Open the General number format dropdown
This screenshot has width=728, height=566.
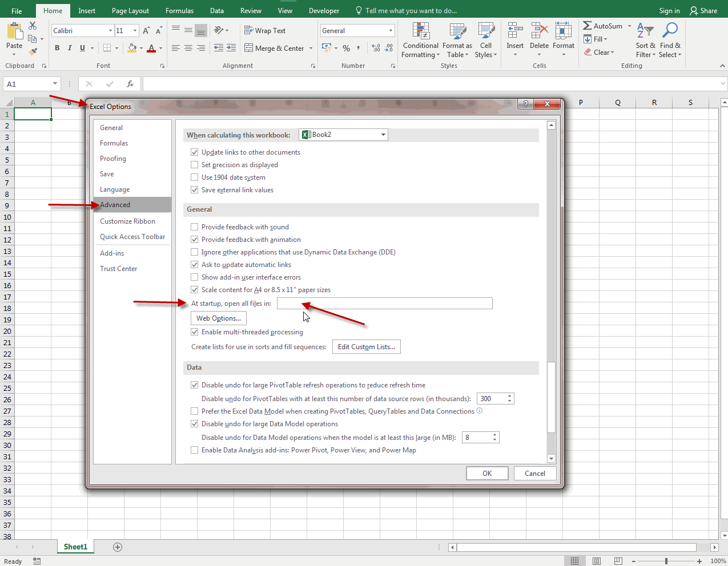pos(391,31)
